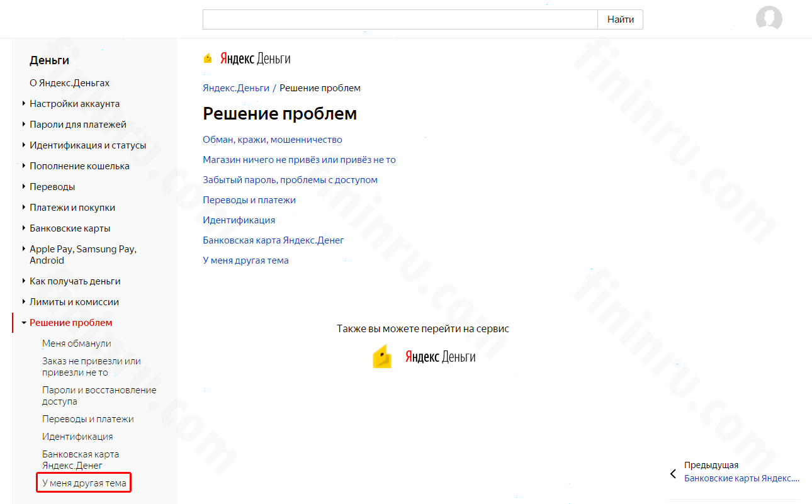This screenshot has height=504, width=812.
Task: Open Идентификация и статусы in the sidebar
Action: pyautogui.click(x=87, y=145)
